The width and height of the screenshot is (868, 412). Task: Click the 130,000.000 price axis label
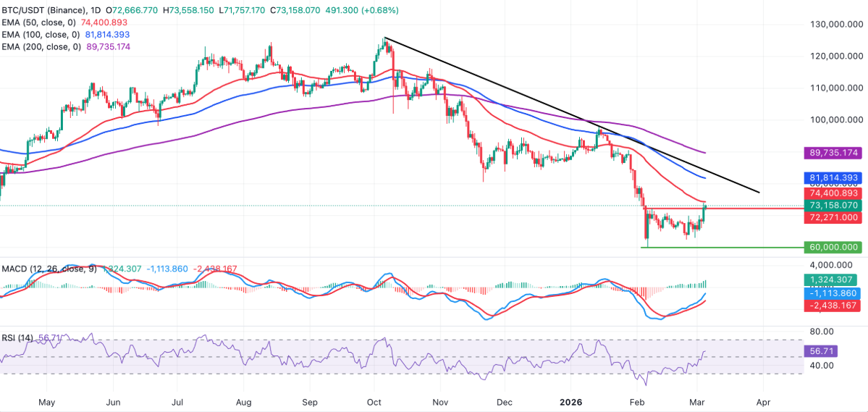[x=831, y=24]
